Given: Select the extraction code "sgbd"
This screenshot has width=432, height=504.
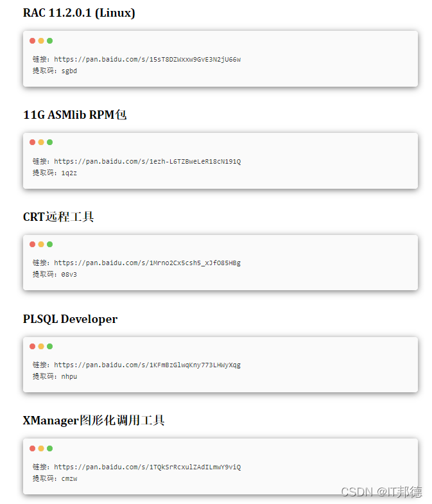Looking at the screenshot, I should 69,71.
